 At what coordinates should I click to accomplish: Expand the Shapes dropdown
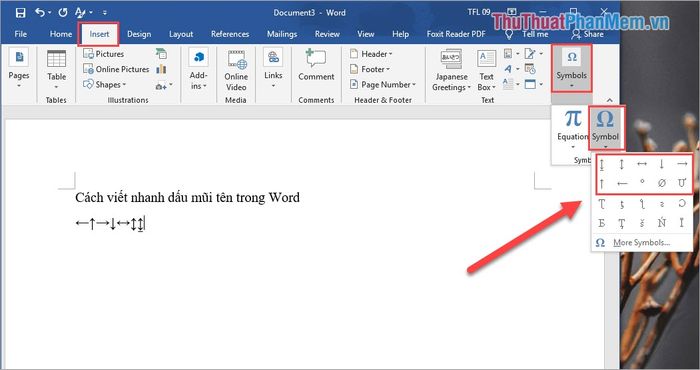point(105,84)
